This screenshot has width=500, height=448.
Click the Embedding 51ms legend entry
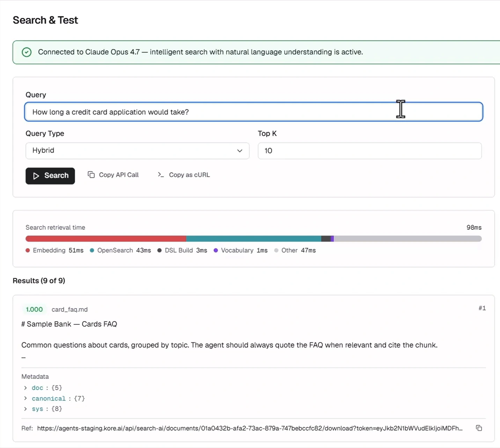[x=54, y=251]
